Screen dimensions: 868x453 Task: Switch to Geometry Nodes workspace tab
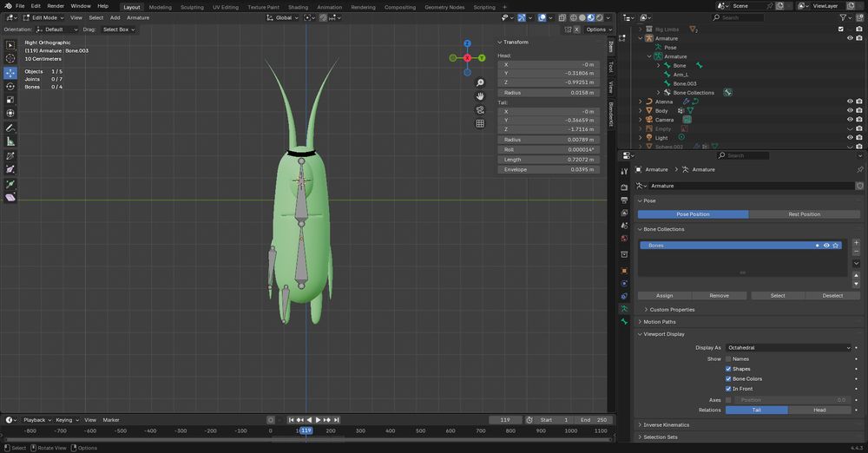[444, 7]
